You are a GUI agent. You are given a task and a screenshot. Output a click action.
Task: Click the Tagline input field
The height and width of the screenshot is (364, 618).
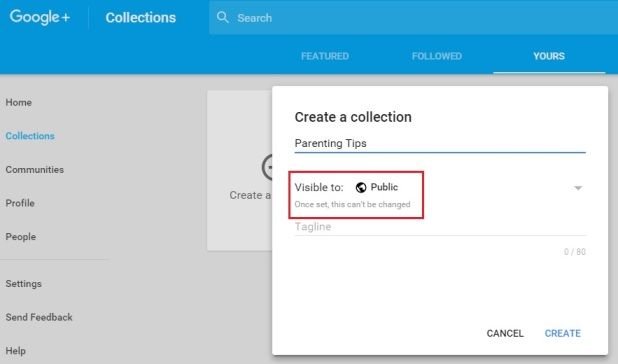(x=440, y=227)
